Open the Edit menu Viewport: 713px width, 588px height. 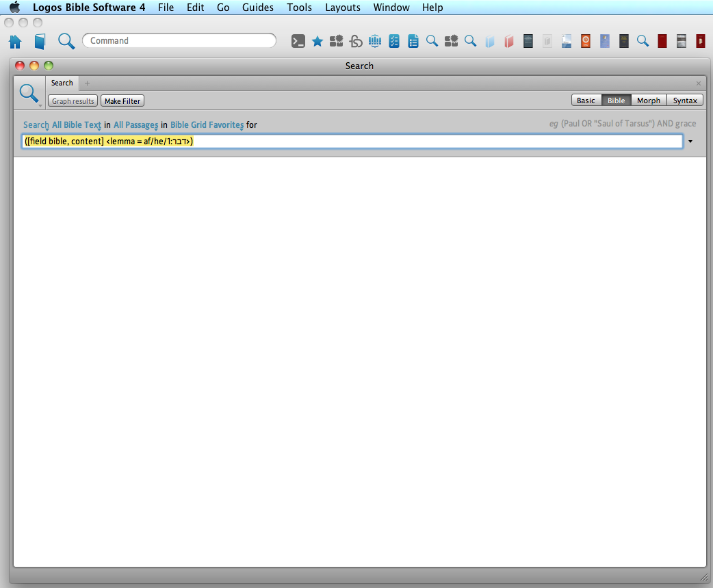(195, 8)
